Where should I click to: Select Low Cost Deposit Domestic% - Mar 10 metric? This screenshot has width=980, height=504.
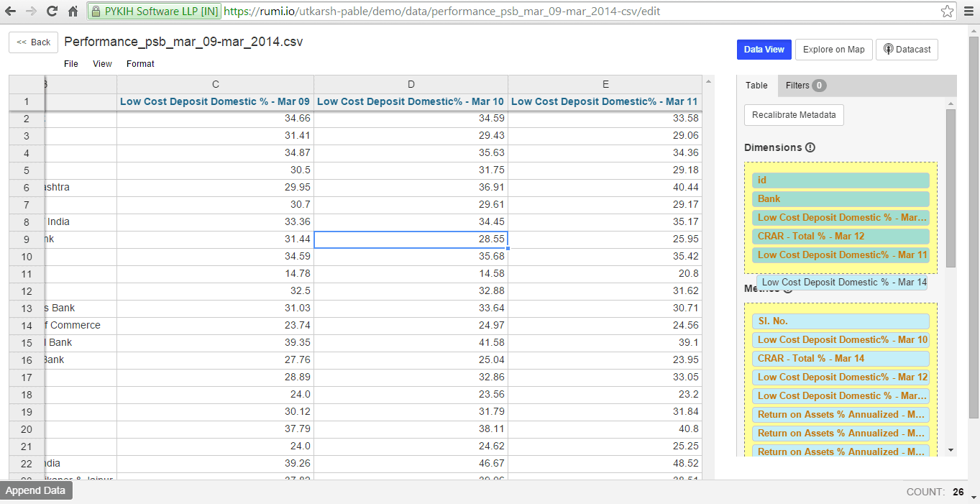click(841, 340)
